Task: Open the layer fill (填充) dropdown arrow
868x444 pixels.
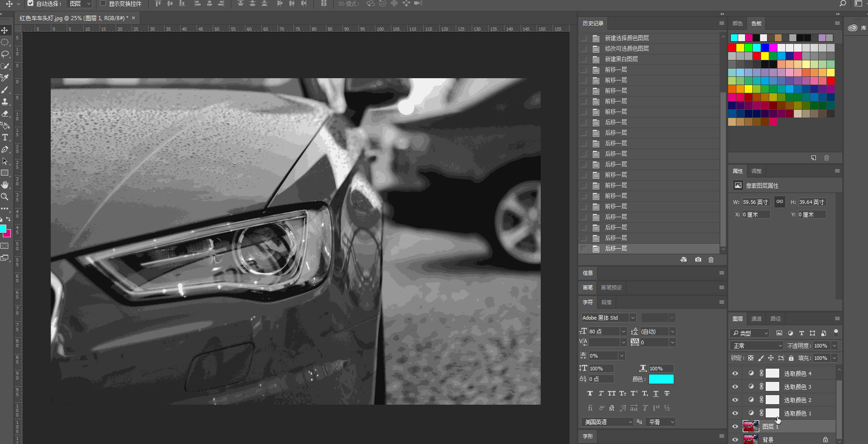Action: (834, 358)
